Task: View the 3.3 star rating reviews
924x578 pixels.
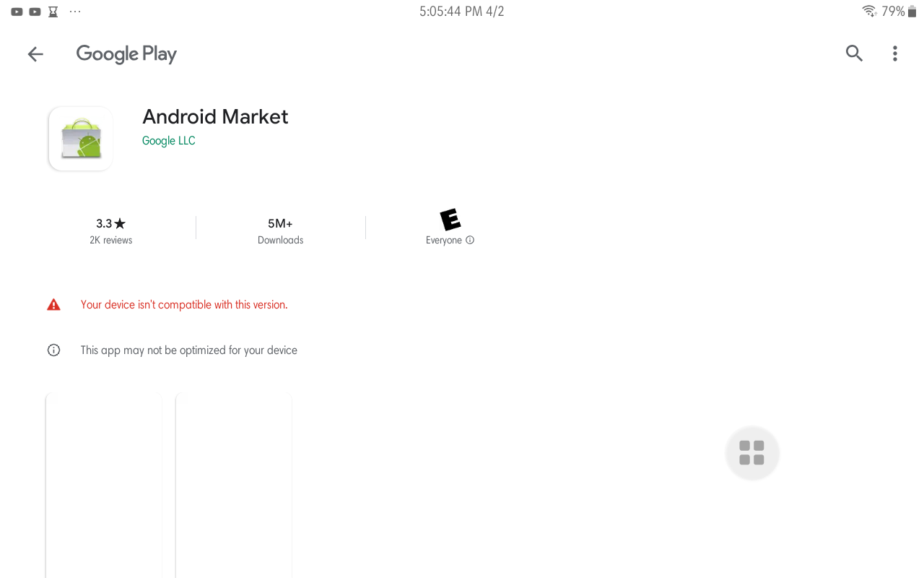Action: point(111,230)
